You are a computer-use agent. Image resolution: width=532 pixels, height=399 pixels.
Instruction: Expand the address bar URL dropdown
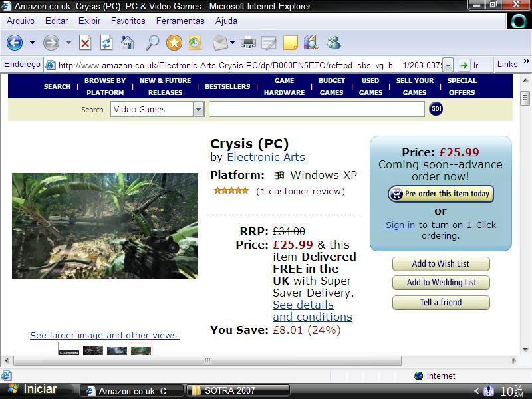pos(448,65)
